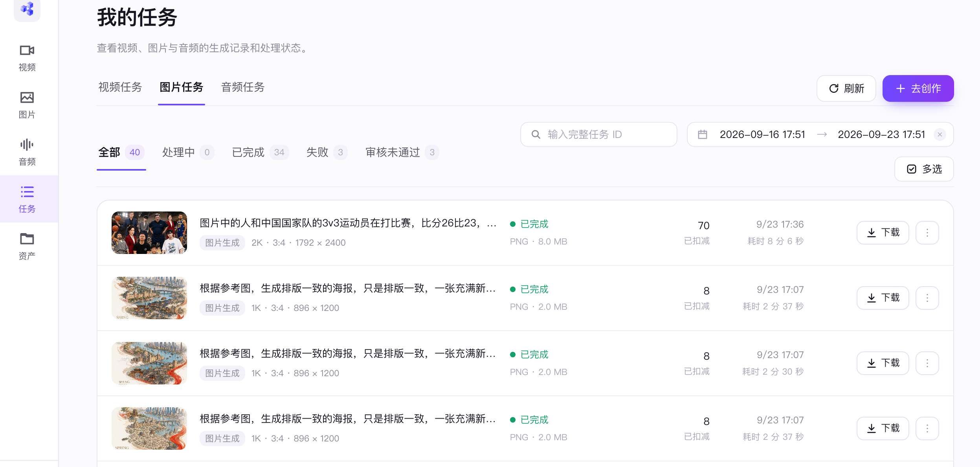Open the basketball team thumbnail image
Screen dimensions: 980x467
(149, 233)
